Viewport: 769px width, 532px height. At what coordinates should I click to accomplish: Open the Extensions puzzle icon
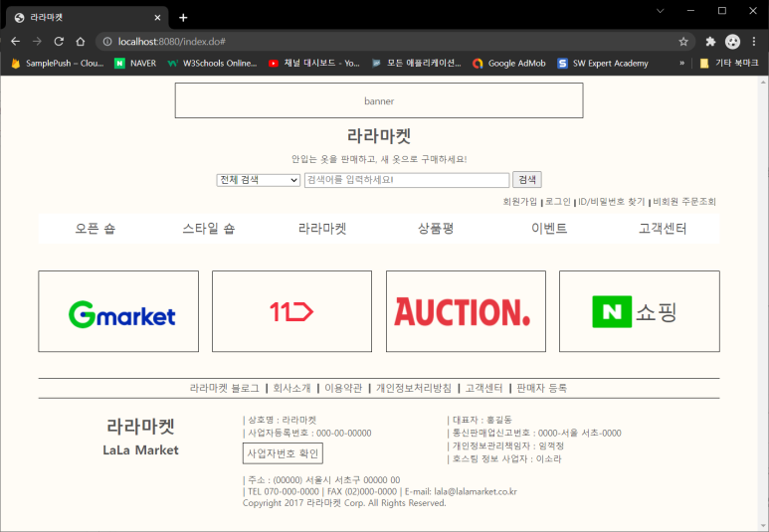pos(710,42)
